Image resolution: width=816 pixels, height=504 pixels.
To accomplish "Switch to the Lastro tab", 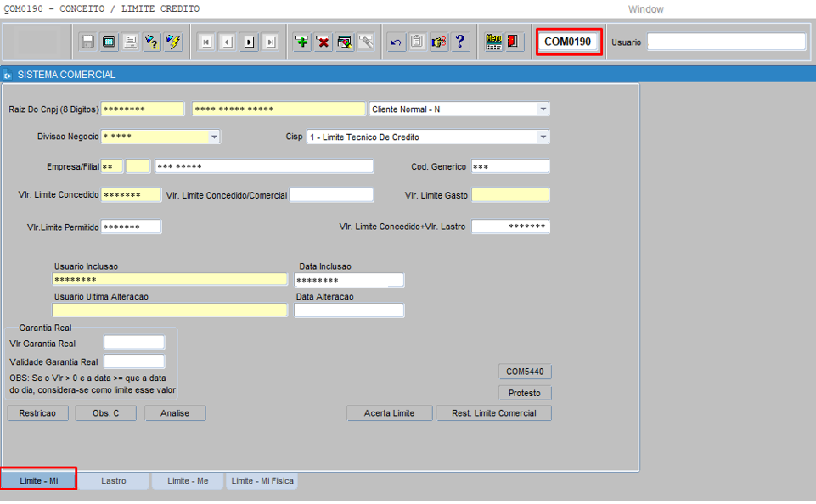I will pos(114,481).
